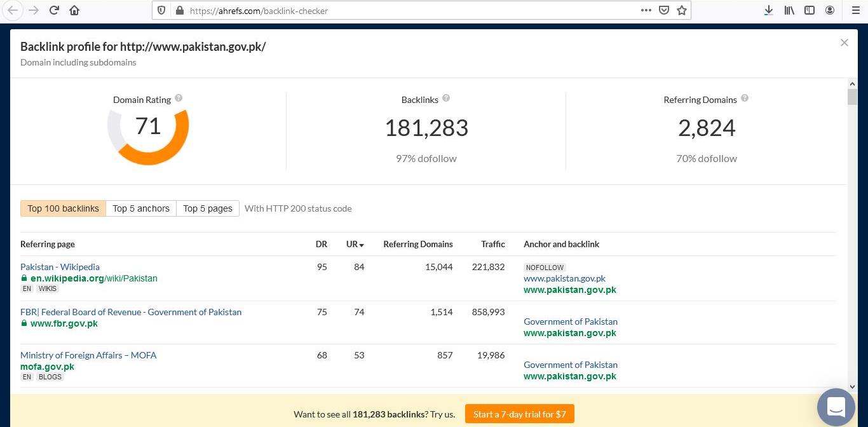Open the www.fbr.gov.pk URL link
This screenshot has height=427, width=868.
[64, 323]
